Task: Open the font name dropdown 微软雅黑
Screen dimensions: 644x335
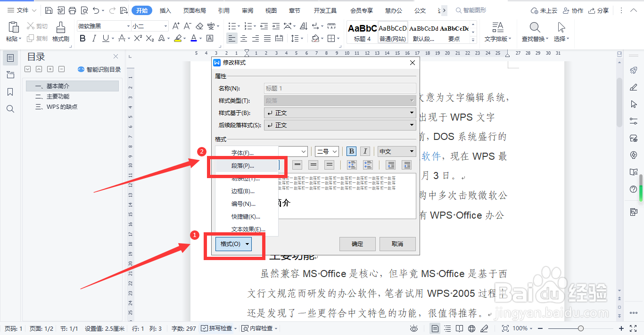Action: 128,26
